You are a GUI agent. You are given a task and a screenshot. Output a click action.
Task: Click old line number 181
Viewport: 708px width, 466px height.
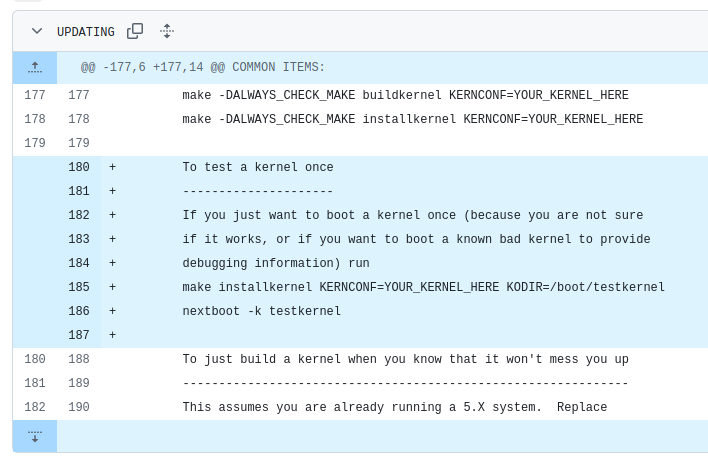(34, 383)
